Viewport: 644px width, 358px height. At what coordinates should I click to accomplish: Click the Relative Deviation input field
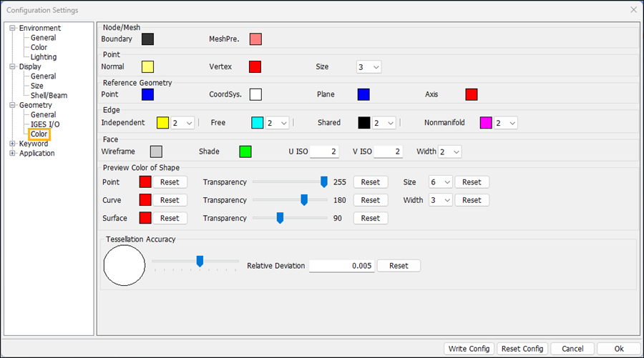coord(341,266)
